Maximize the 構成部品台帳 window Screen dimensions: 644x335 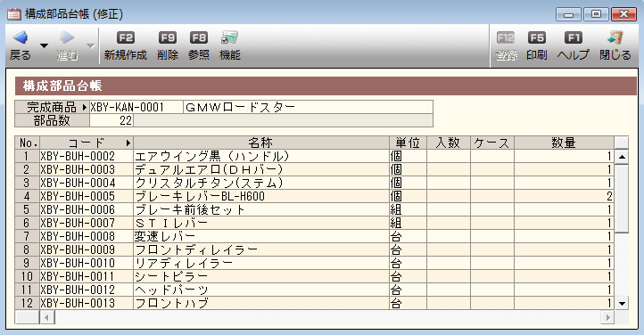pos(596,14)
